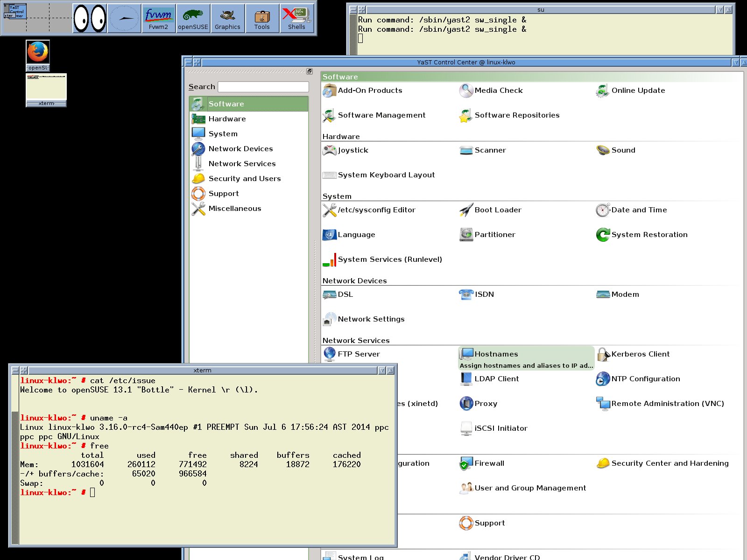Select Security and Users category
Screen dimensions: 747x560
pos(244,179)
